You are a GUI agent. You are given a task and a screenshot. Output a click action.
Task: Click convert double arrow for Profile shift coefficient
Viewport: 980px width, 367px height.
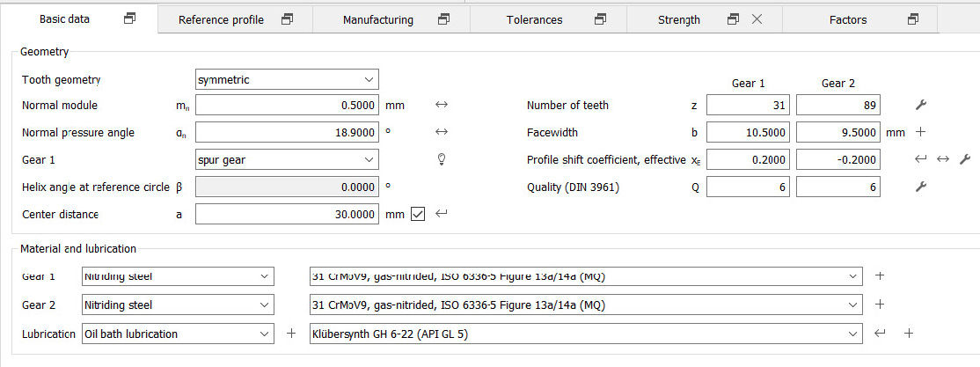(942, 159)
